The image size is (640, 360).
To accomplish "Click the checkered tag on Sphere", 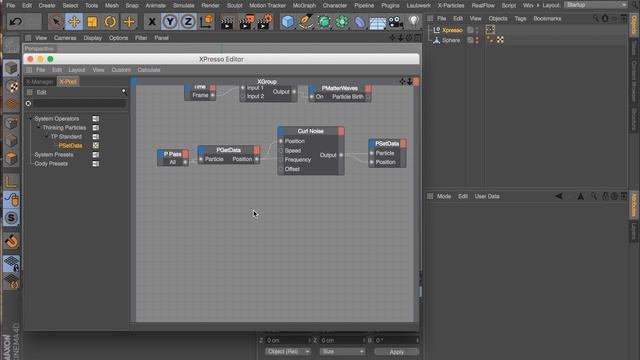I will (500, 40).
